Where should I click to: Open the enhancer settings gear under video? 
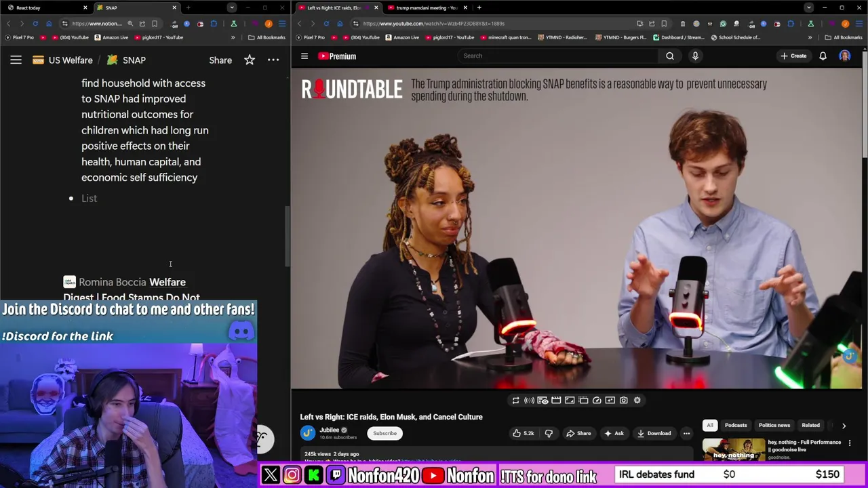point(637,401)
